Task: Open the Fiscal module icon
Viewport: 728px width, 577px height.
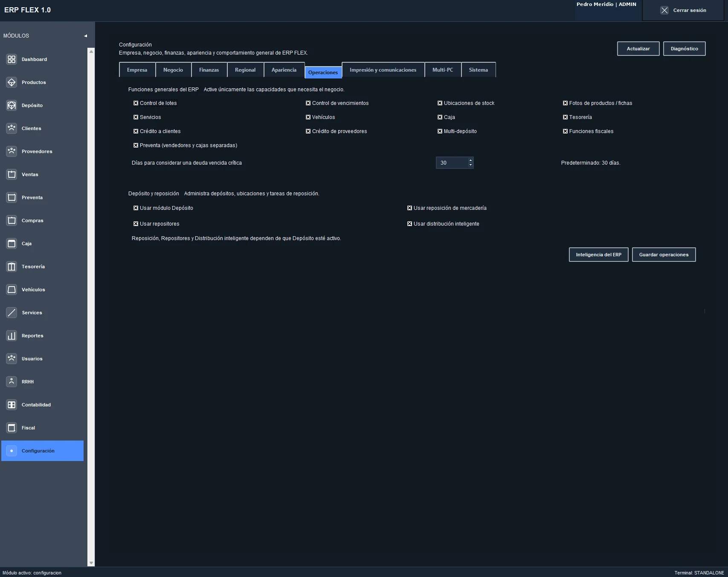Action: 12,428
